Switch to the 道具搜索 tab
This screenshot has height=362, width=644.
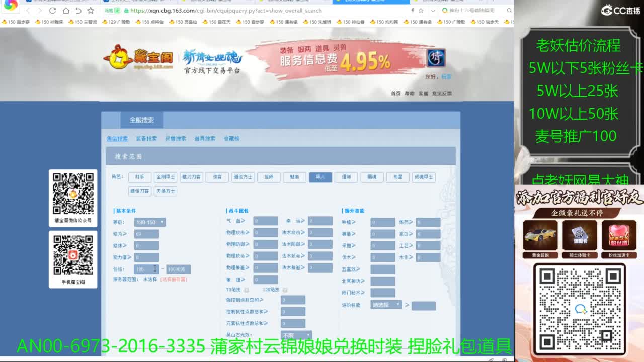[206, 138]
